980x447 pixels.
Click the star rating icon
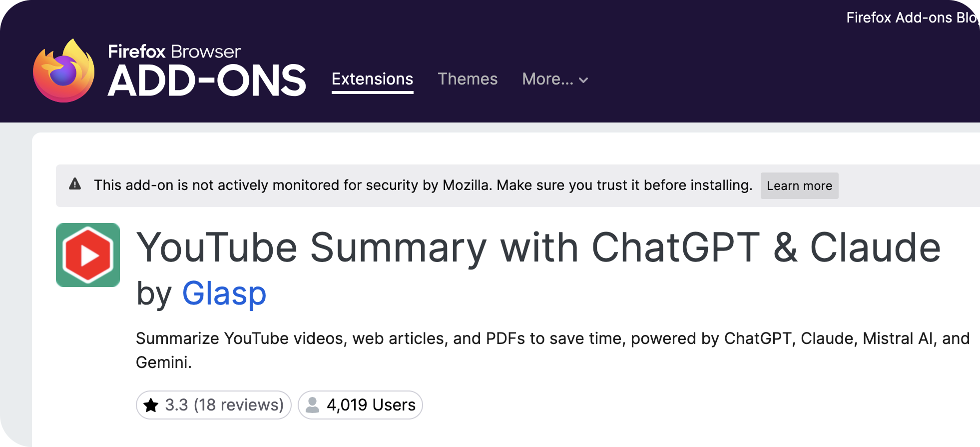(151, 405)
